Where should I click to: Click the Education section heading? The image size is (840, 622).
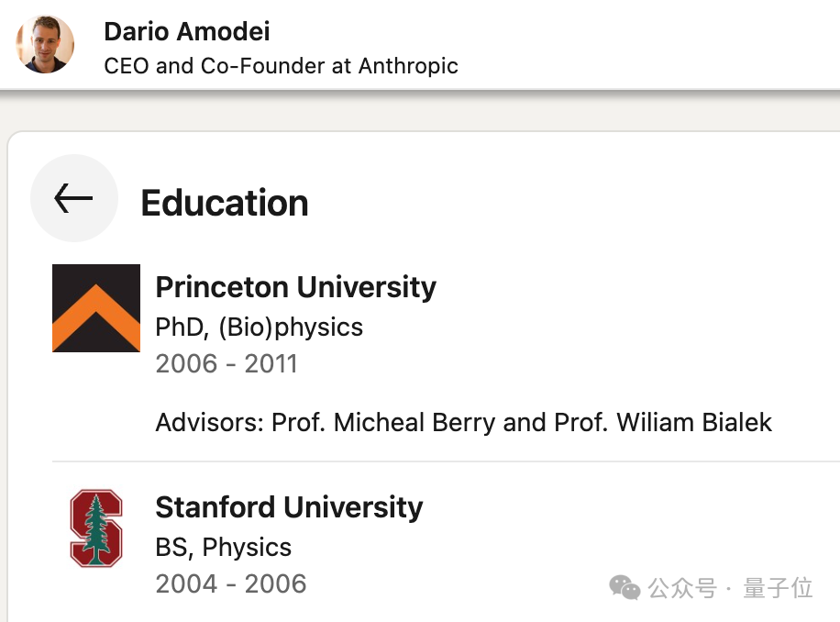[225, 203]
